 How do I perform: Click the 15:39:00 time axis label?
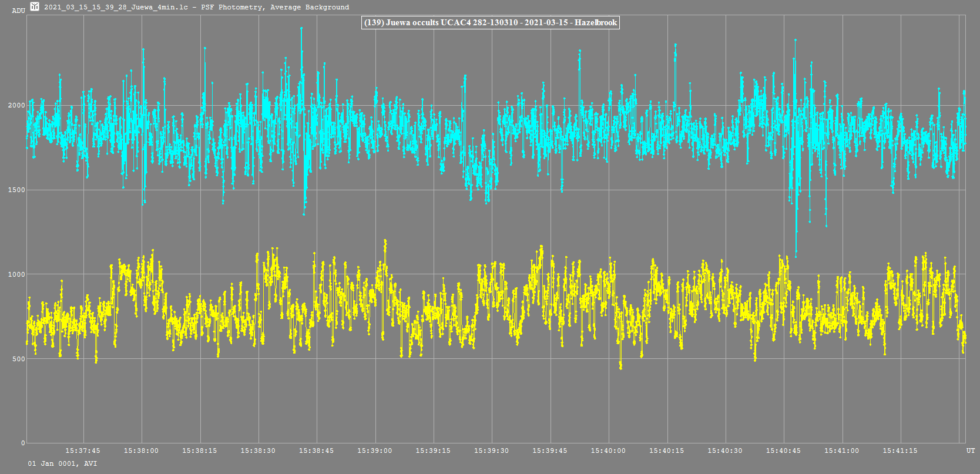375,451
